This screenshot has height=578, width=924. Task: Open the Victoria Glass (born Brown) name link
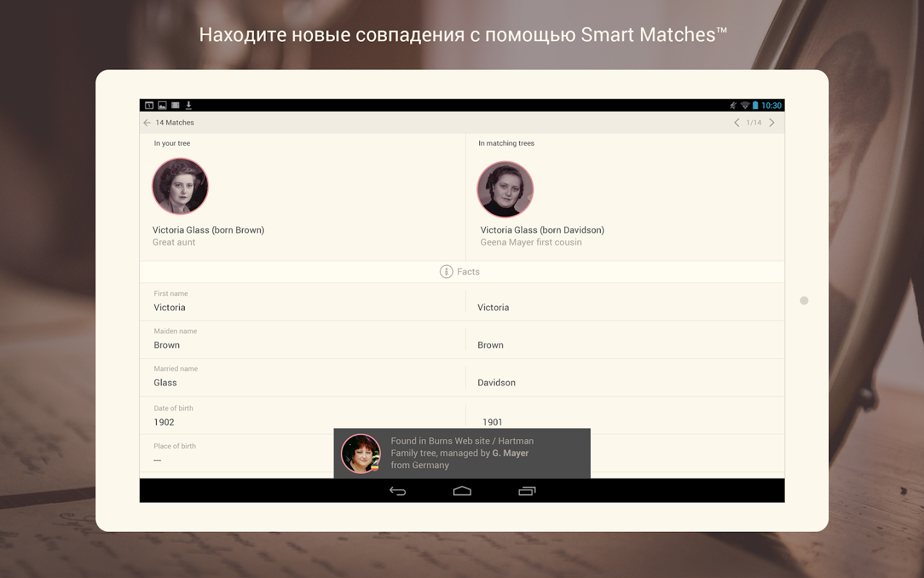[209, 230]
